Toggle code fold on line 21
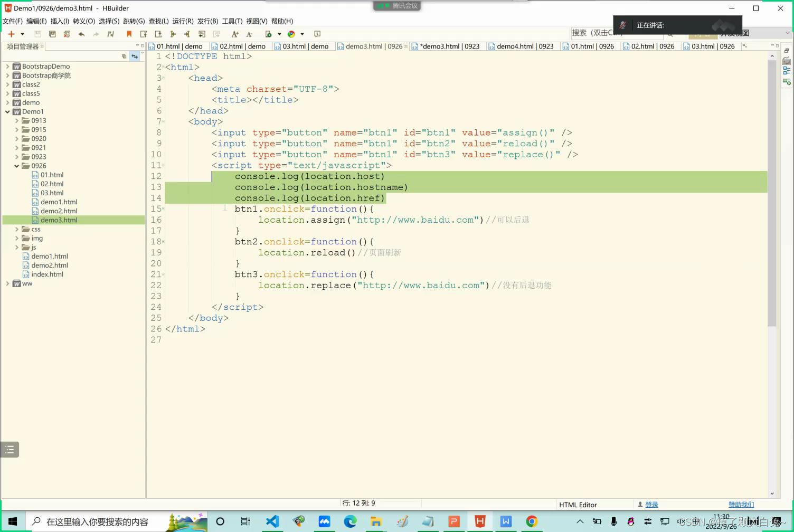The image size is (794, 532). click(x=163, y=274)
